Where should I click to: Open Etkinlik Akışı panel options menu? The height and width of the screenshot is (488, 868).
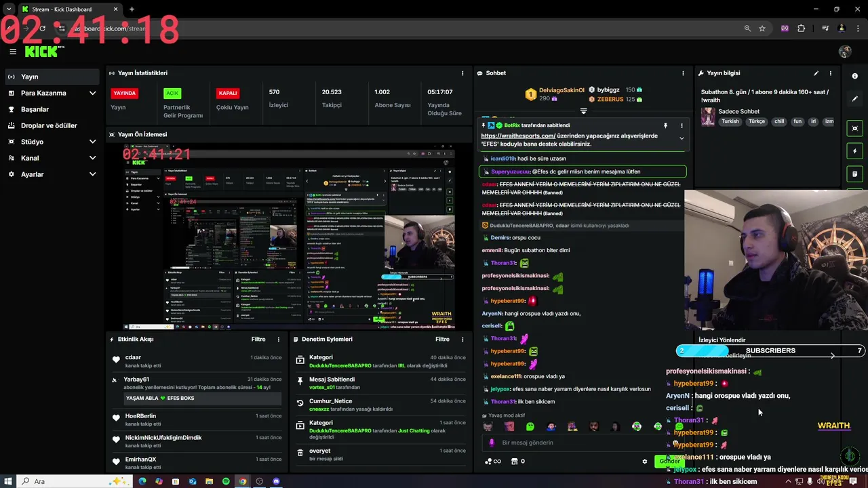coord(278,339)
